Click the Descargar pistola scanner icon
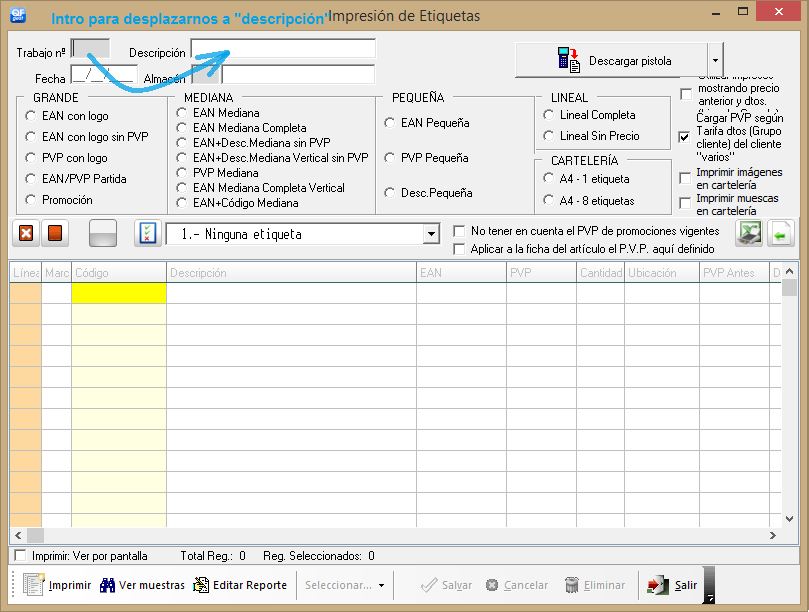Viewport: 809px width, 612px height. tap(569, 59)
